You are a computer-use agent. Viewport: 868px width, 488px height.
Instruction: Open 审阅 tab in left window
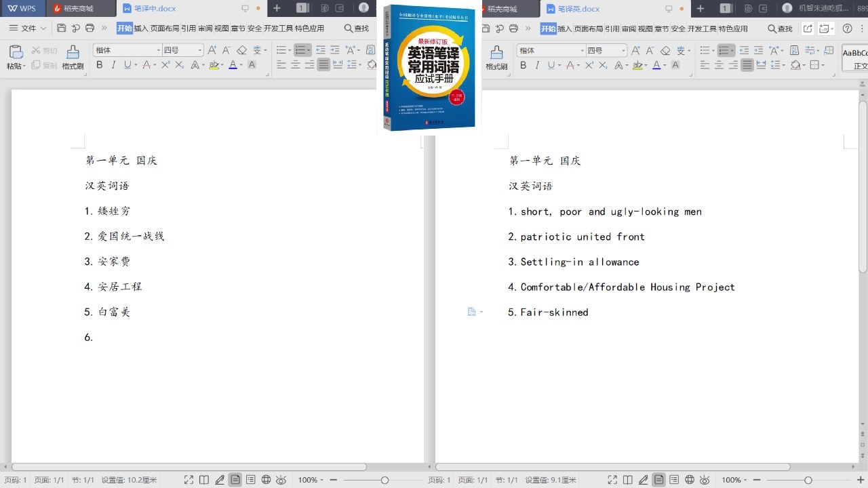[205, 28]
